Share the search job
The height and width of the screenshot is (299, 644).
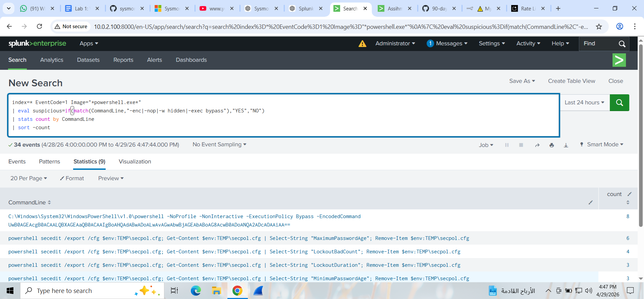coord(537,145)
